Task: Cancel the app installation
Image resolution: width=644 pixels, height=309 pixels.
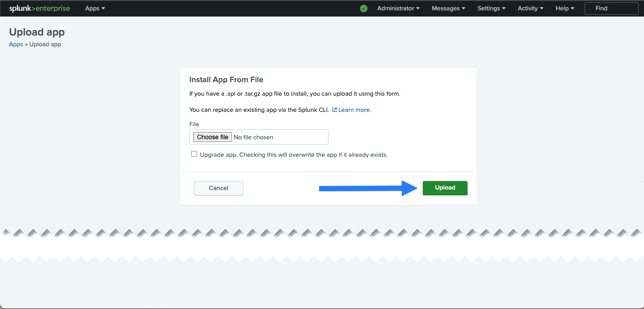Action: (x=219, y=188)
